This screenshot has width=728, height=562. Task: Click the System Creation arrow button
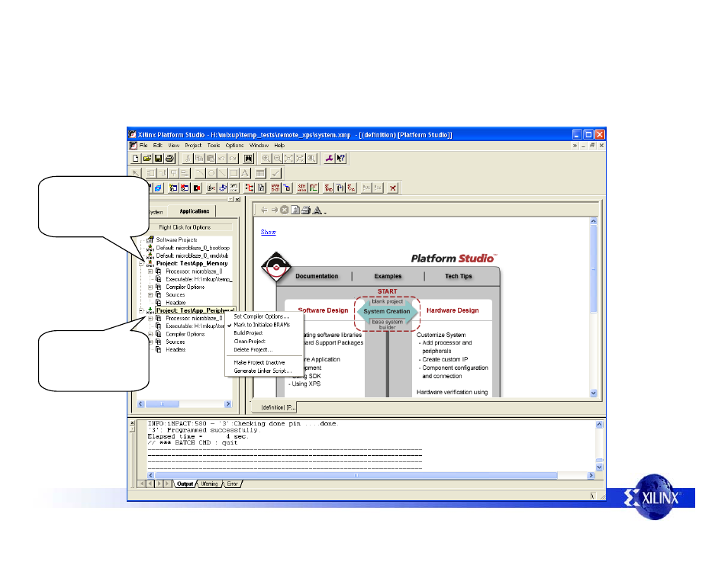pos(387,311)
